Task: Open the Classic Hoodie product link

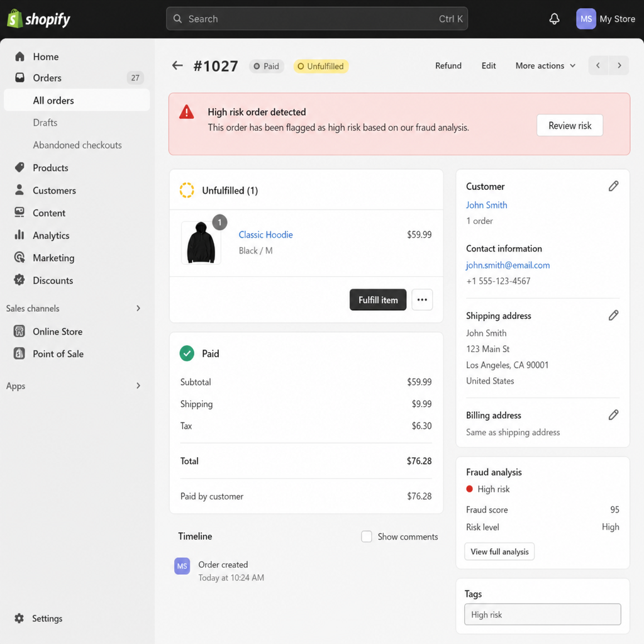Action: 266,235
